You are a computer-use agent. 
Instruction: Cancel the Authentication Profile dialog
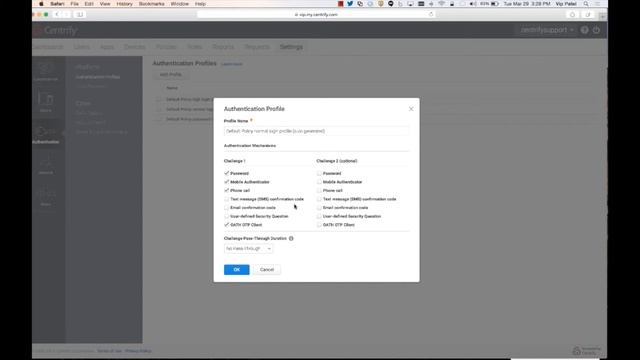click(x=267, y=270)
